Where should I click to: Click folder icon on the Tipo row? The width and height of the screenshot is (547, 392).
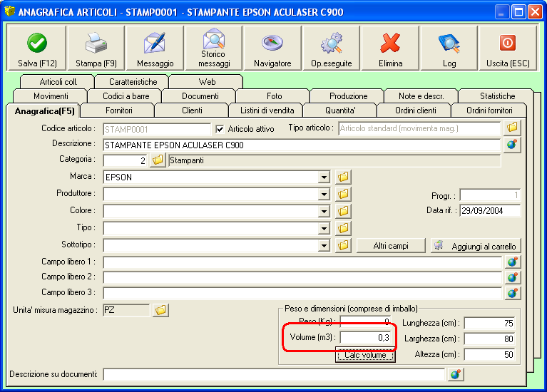pos(343,228)
